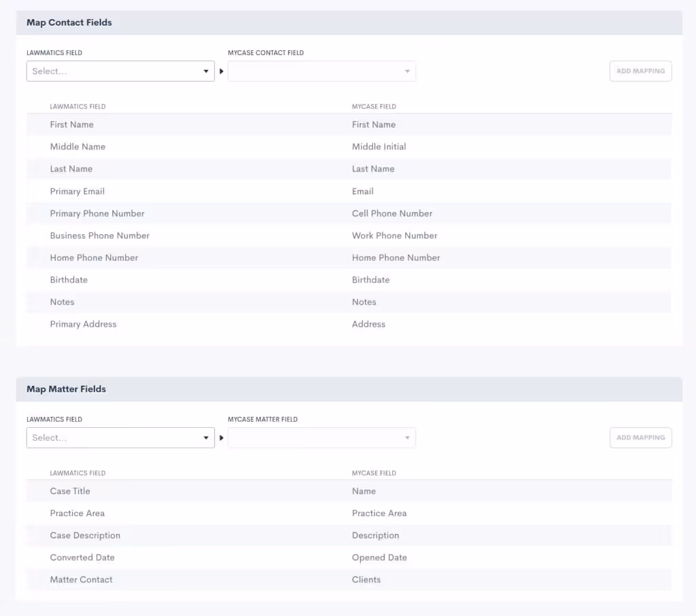Click the Lawmatics "Notes" cell
696x616 pixels.
pyautogui.click(x=62, y=302)
